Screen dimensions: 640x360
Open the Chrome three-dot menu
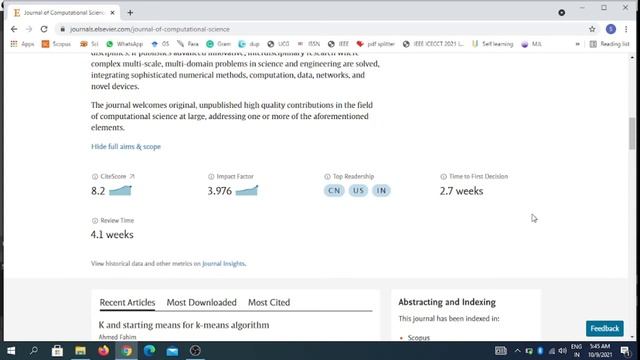tap(626, 29)
